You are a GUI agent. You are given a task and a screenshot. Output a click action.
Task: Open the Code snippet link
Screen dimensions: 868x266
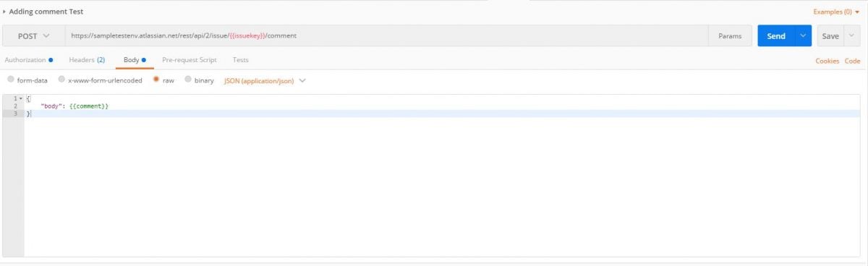click(x=852, y=61)
